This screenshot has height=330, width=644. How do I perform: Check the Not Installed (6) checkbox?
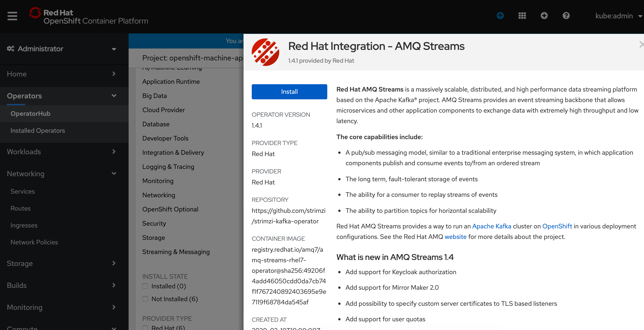coord(145,299)
